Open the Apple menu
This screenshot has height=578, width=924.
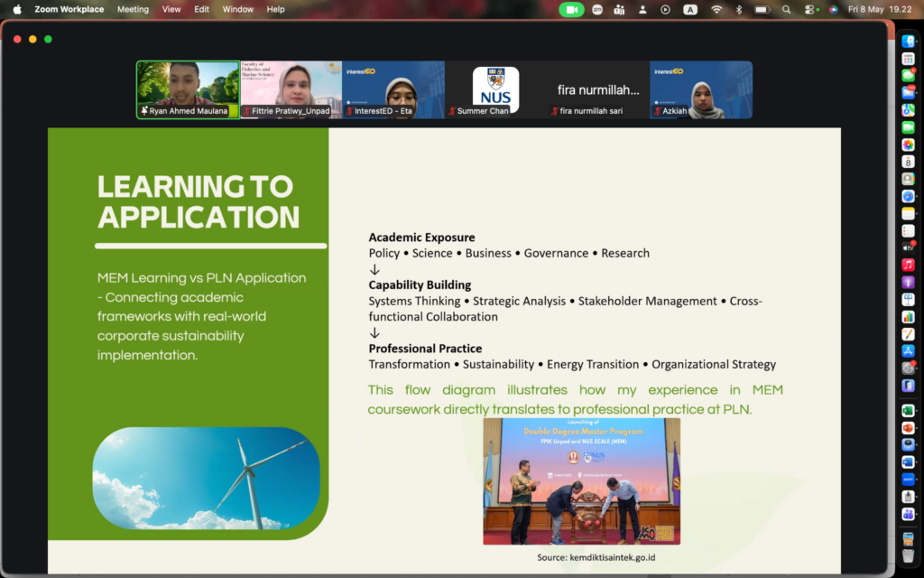pos(17,9)
